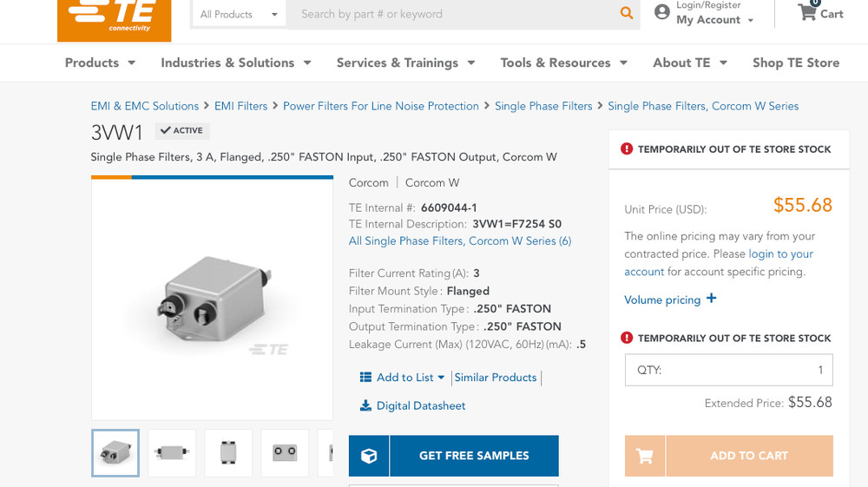Click the TE Connectivity logo
Screen dimensions: 868x487
[x=114, y=17]
